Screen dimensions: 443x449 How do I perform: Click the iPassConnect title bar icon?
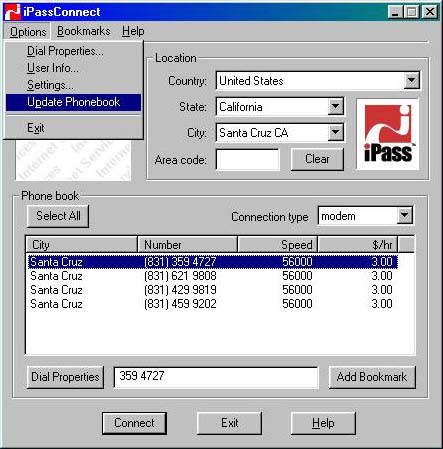pos(12,12)
